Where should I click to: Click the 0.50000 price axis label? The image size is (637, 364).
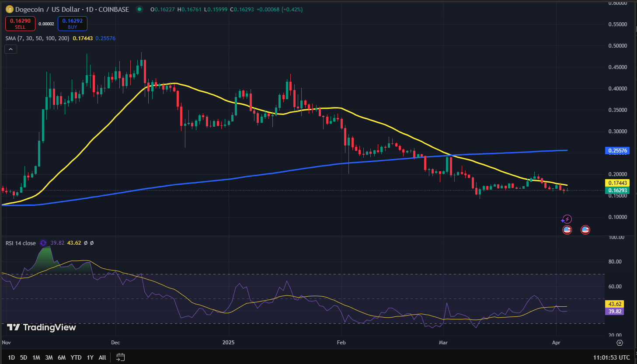click(x=618, y=46)
